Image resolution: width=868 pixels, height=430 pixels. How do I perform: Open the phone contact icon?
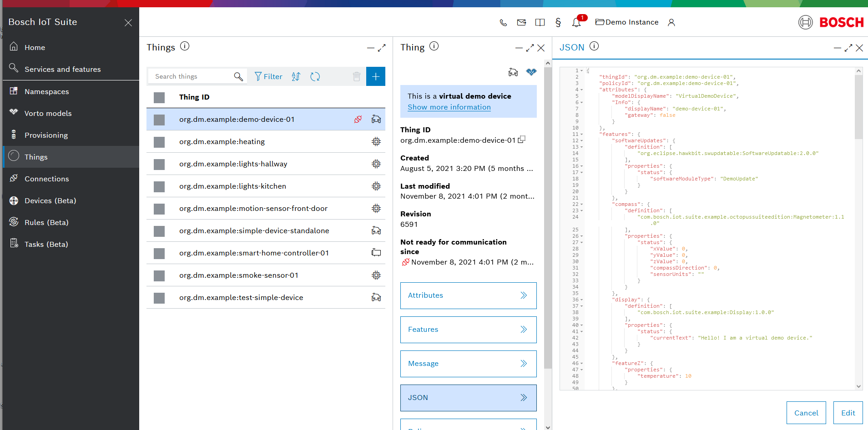[x=503, y=22]
